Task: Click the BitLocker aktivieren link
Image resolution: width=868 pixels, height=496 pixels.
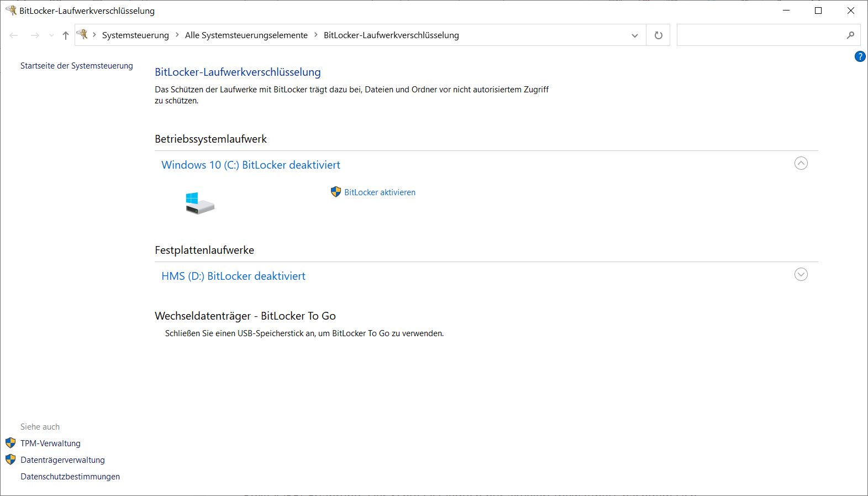Action: (380, 192)
